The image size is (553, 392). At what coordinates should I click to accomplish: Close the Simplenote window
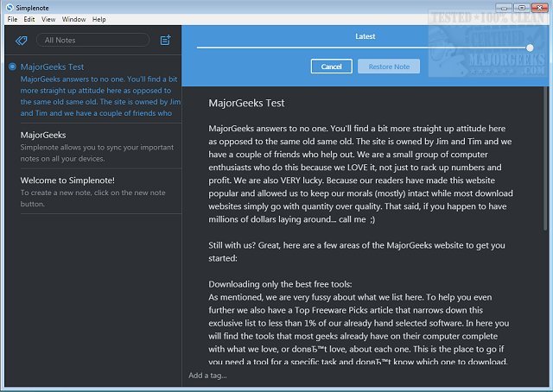tap(539, 8)
